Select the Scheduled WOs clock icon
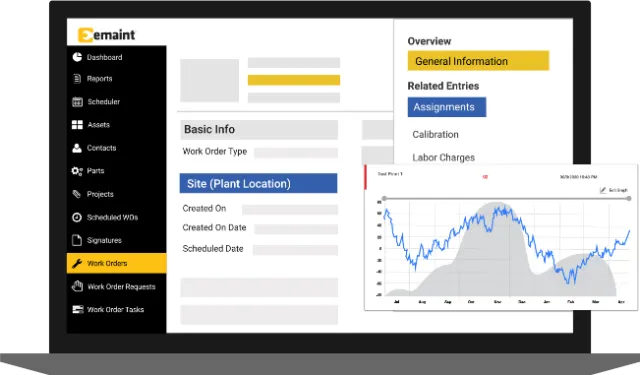 (x=77, y=217)
